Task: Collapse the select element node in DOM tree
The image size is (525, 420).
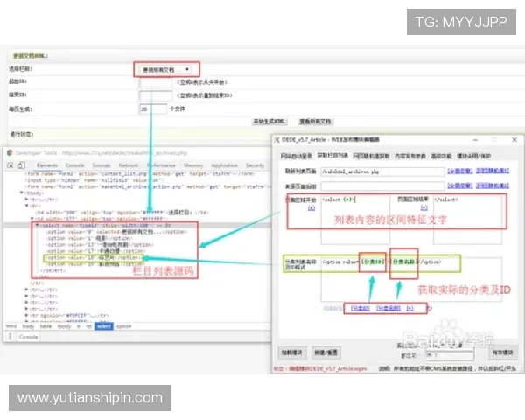Action: coord(36,225)
